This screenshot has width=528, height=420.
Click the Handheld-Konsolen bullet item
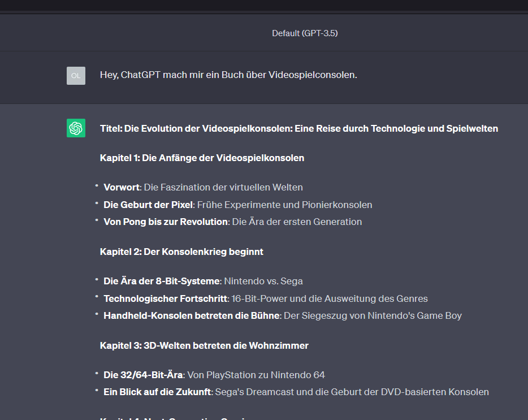[x=283, y=315]
